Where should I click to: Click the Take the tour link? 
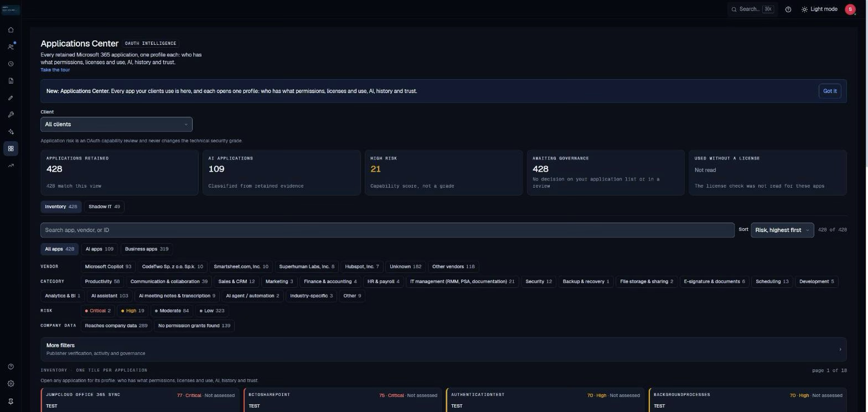55,70
